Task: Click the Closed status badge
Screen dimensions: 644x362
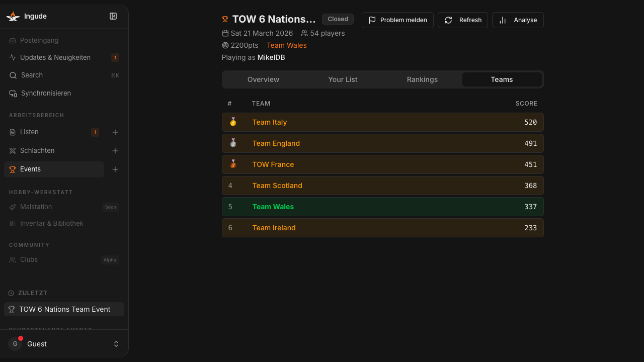Action: coord(338,19)
